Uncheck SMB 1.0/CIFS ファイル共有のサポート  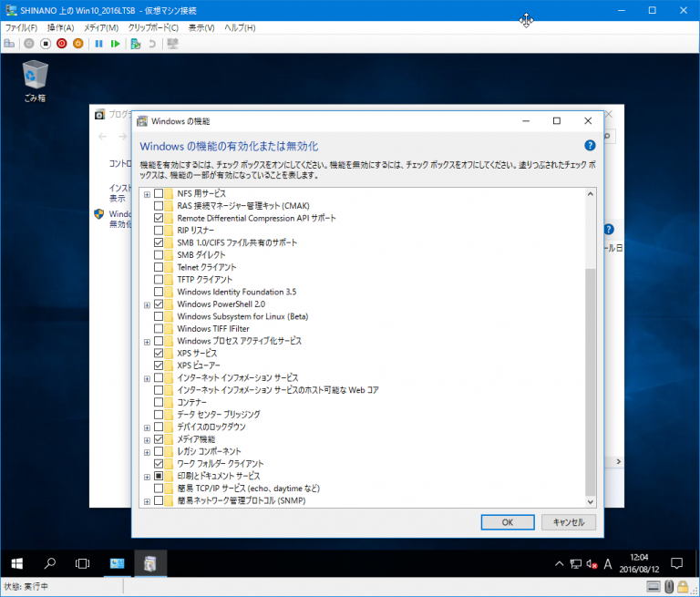159,243
